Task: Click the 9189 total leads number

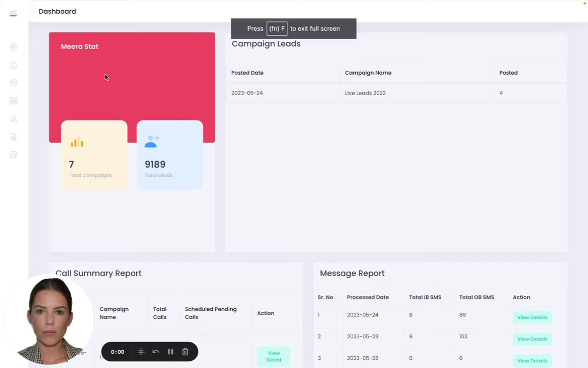Action: click(155, 165)
